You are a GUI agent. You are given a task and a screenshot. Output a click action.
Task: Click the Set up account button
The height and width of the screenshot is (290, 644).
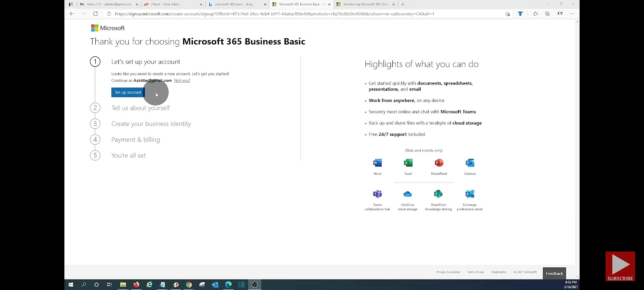pyautogui.click(x=128, y=92)
